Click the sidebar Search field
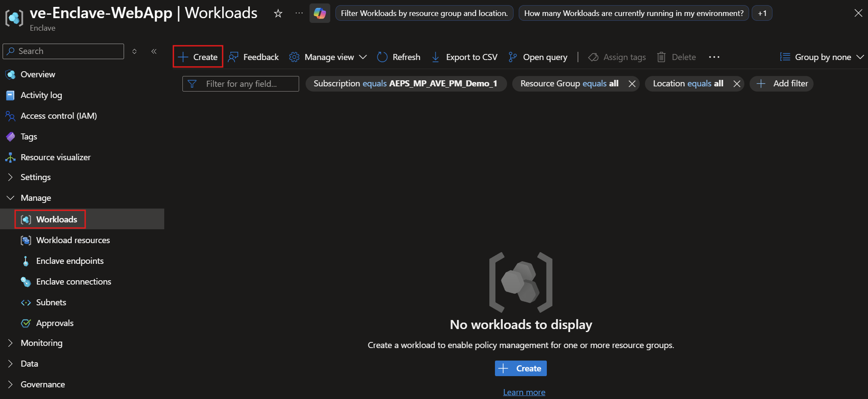This screenshot has width=868, height=399. click(64, 51)
